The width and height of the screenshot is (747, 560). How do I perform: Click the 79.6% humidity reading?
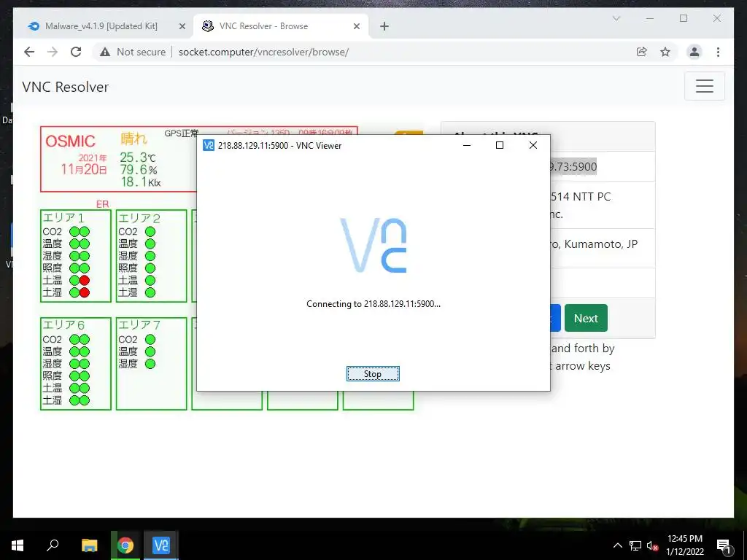[138, 169]
